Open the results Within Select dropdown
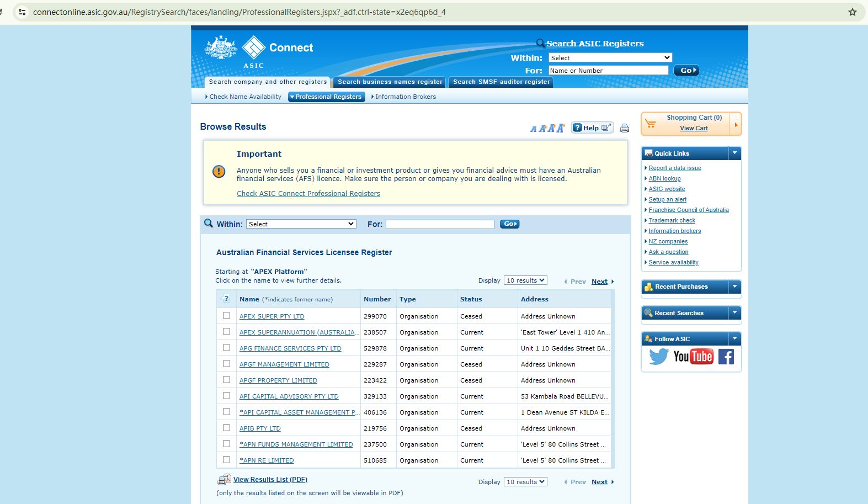Viewport: 868px width, 504px height. 301,224
